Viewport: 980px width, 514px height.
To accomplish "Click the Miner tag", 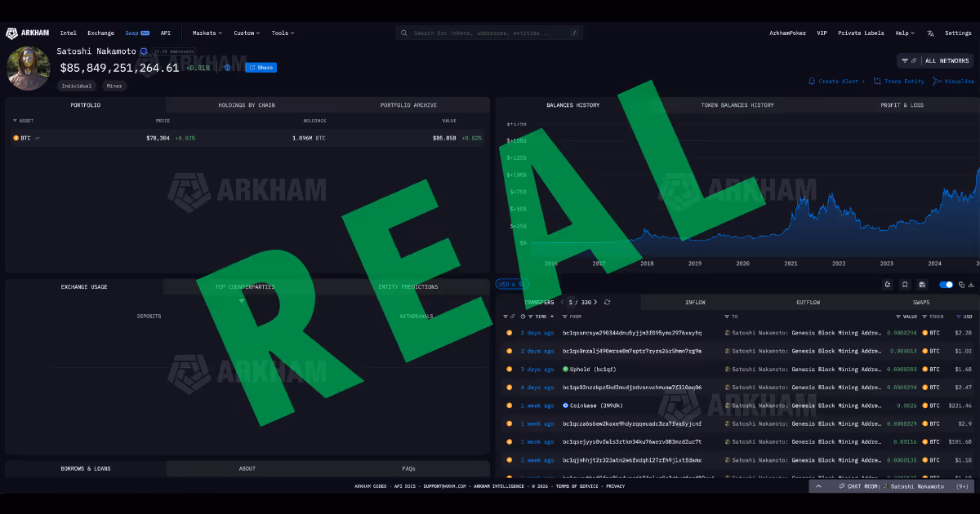I will click(114, 86).
